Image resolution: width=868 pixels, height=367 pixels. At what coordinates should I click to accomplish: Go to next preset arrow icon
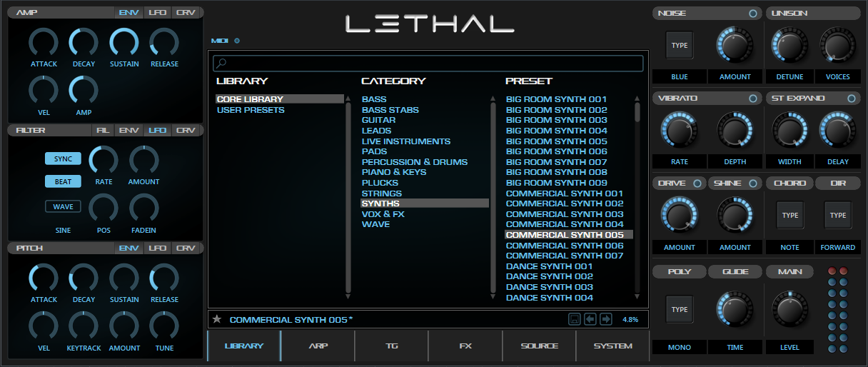coord(606,319)
